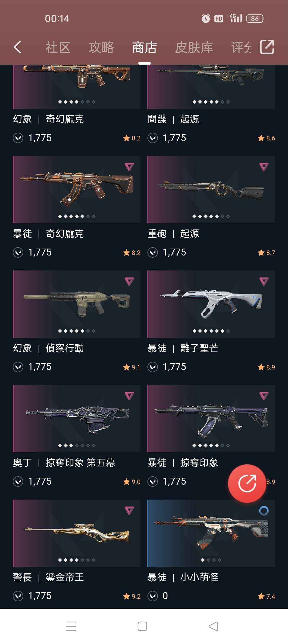Tap VP currency icon under 間諜 起源
The height and width of the screenshot is (644, 288).
[153, 138]
